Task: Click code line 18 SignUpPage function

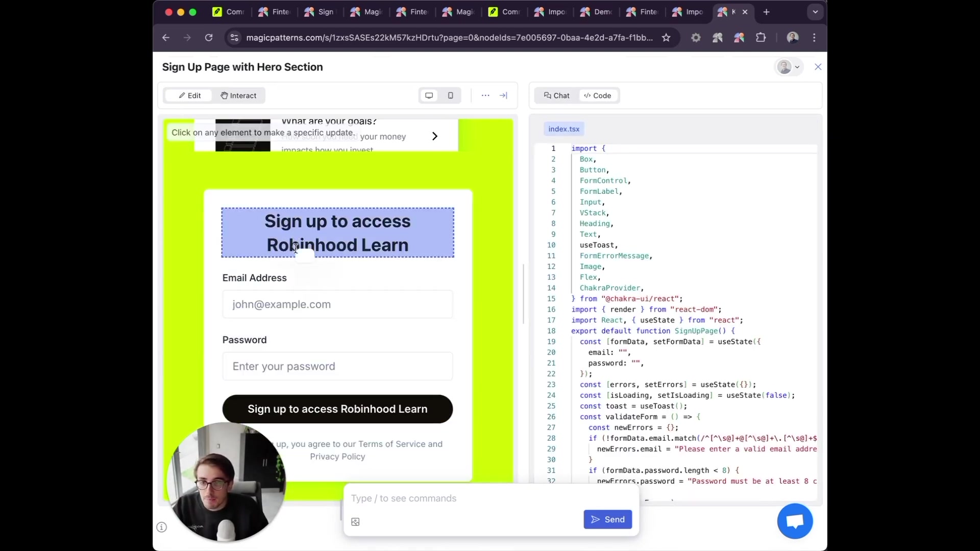Action: (x=653, y=331)
